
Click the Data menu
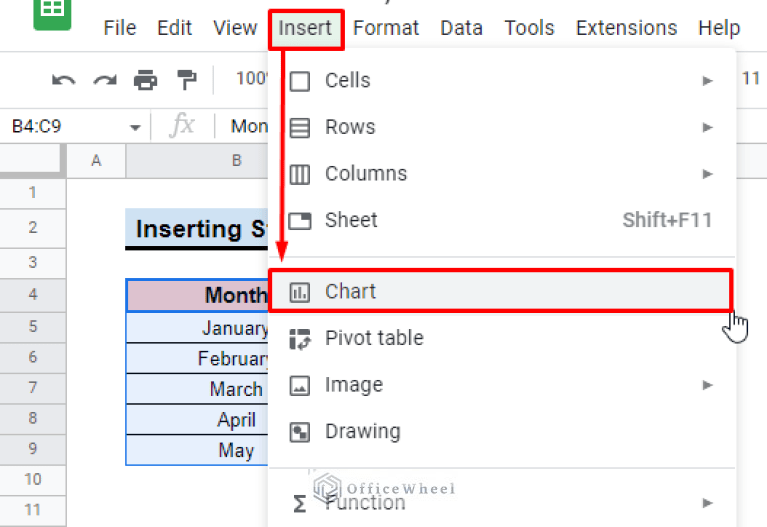point(461,28)
